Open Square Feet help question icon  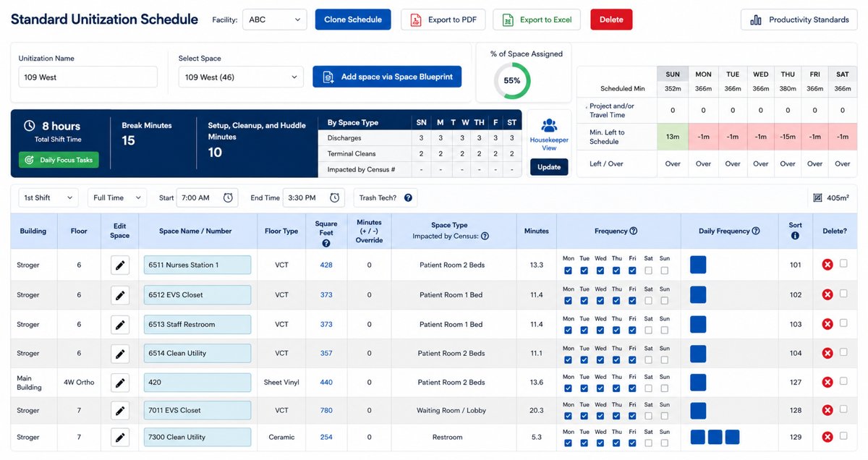(x=326, y=244)
